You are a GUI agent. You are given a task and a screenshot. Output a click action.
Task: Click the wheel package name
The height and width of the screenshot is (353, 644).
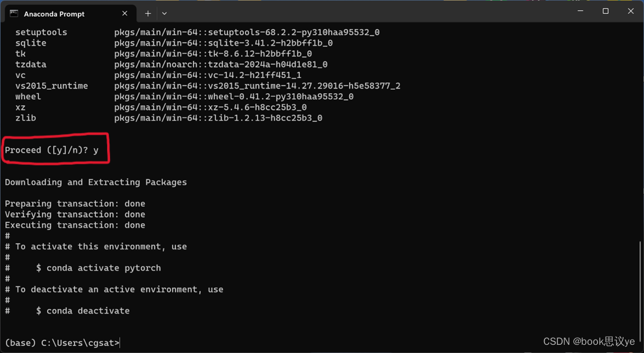27,96
